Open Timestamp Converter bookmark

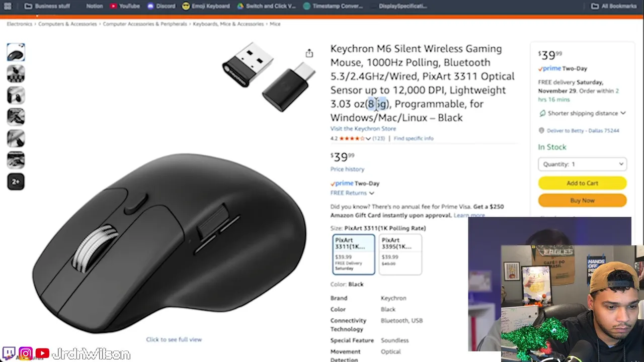[333, 6]
